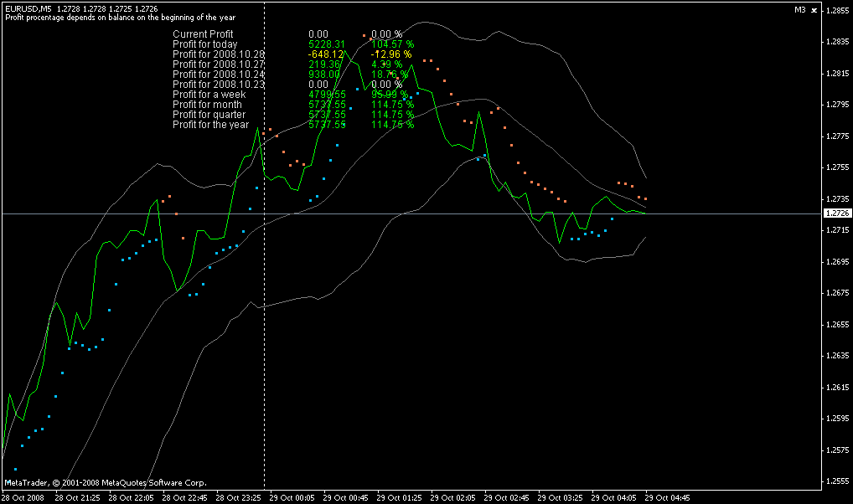Image resolution: width=853 pixels, height=504 pixels.
Task: Click the M3 expert advisor label
Action: point(799,10)
